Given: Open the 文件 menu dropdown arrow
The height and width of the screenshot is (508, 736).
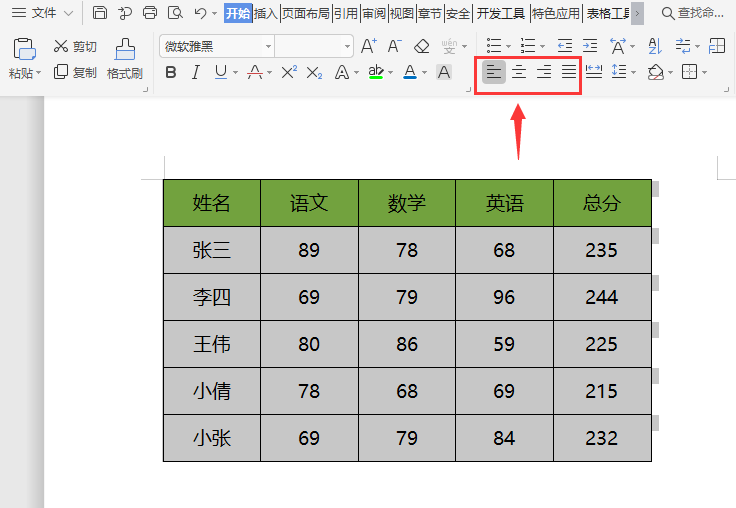Looking at the screenshot, I should pyautogui.click(x=68, y=13).
